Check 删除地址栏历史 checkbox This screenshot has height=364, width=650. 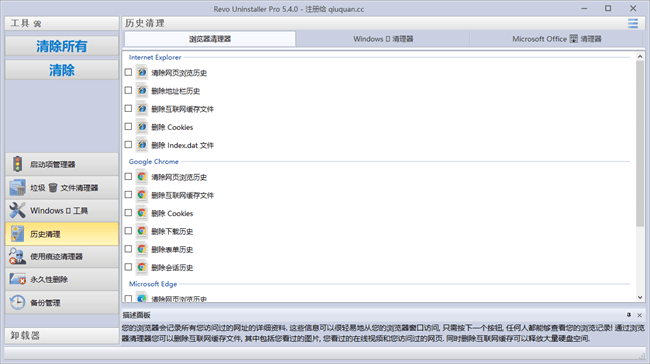(128, 90)
